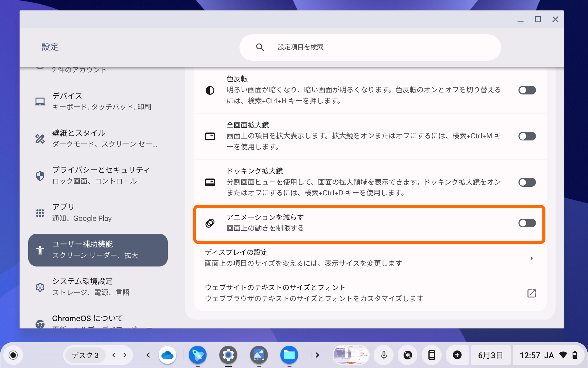Open external link icon for ウェブサイトのテキストのサイズとフォント
This screenshot has height=368, width=588.
[x=532, y=293]
